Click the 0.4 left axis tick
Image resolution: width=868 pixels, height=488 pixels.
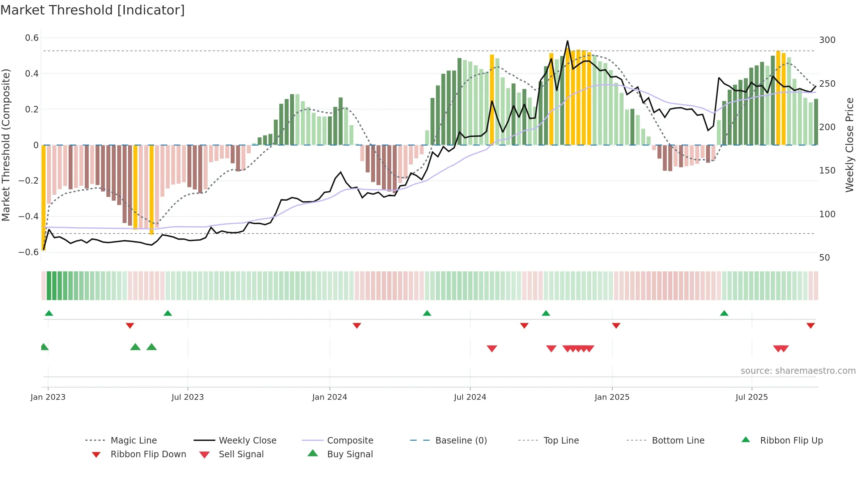click(x=32, y=74)
